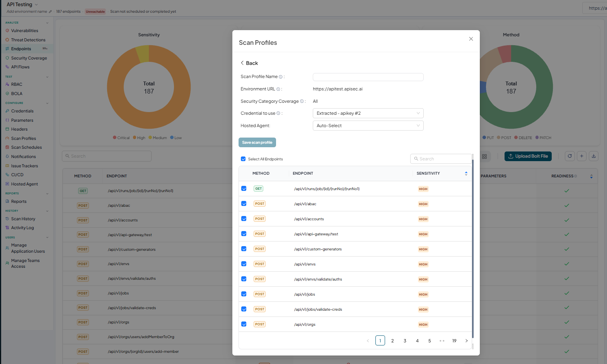Collapse the Analyze sidebar section

coord(47,23)
